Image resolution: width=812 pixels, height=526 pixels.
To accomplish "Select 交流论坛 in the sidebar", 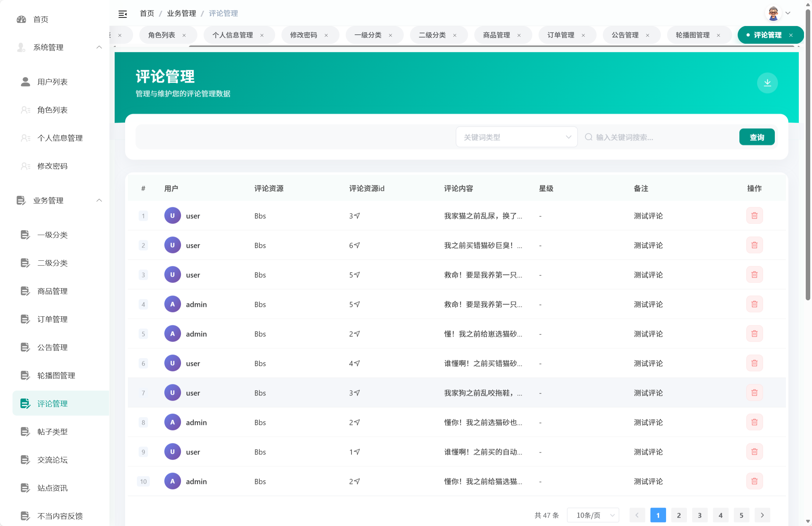I will (52, 460).
